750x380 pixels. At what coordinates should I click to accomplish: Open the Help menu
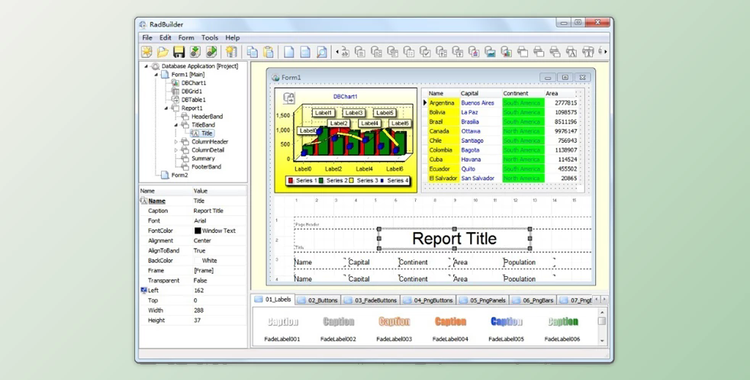pyautogui.click(x=232, y=38)
